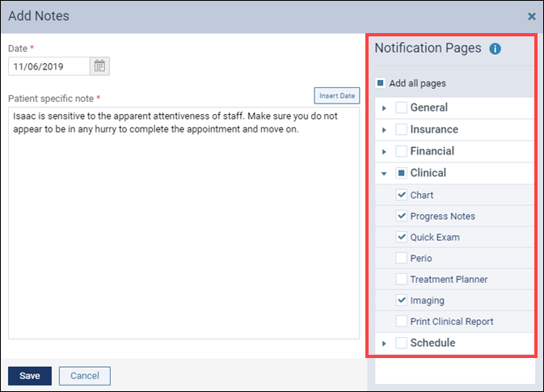The height and width of the screenshot is (392, 544).
Task: Expand the Financial pages group
Action: pyautogui.click(x=384, y=152)
